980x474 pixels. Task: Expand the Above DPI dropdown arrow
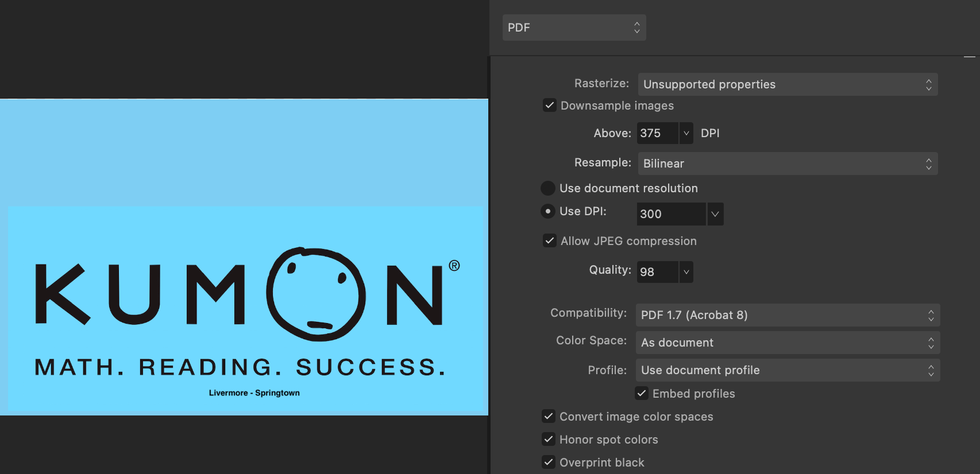pos(686,133)
